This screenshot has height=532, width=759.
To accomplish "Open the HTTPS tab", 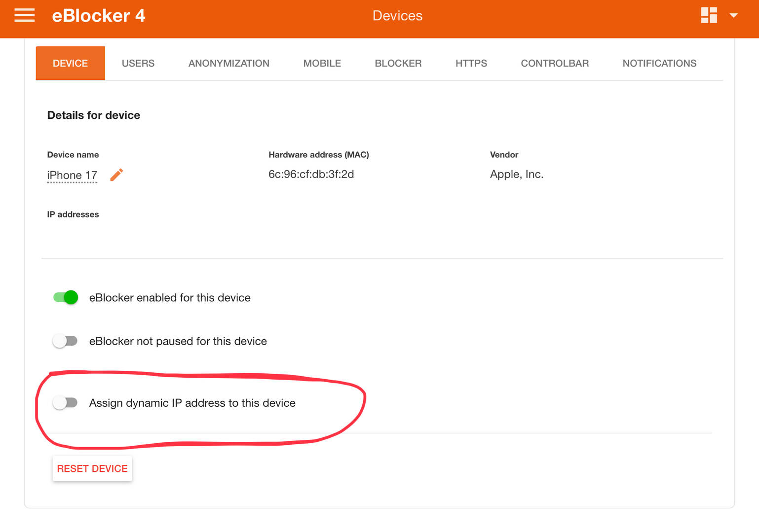I will 471,63.
